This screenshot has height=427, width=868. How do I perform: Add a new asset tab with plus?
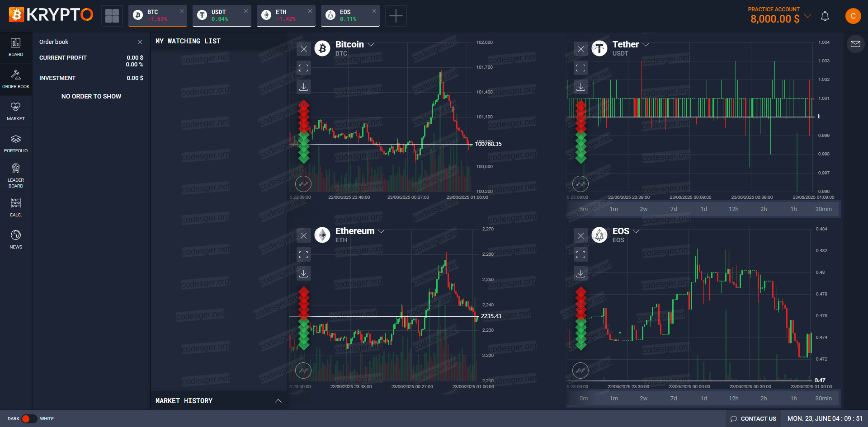pyautogui.click(x=396, y=16)
